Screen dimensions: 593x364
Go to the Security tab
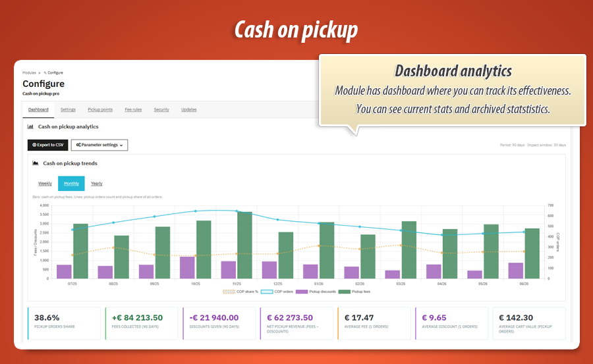click(161, 110)
